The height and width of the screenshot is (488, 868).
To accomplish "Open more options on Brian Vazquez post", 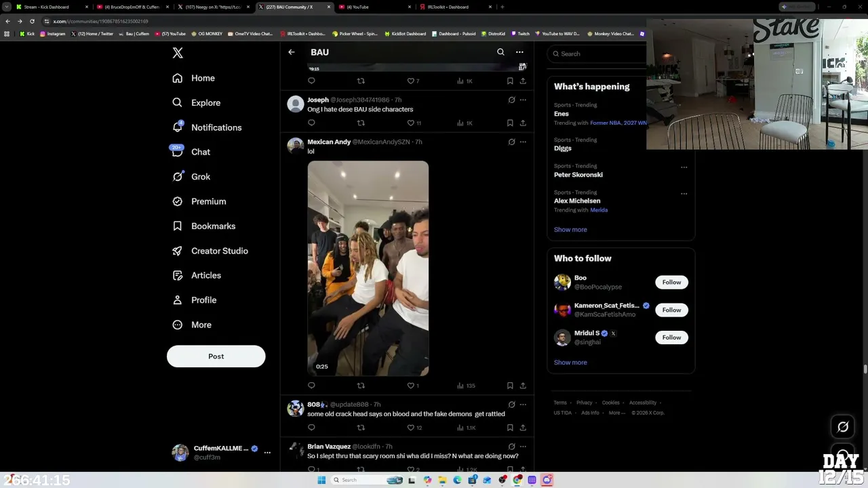I will pos(523,447).
